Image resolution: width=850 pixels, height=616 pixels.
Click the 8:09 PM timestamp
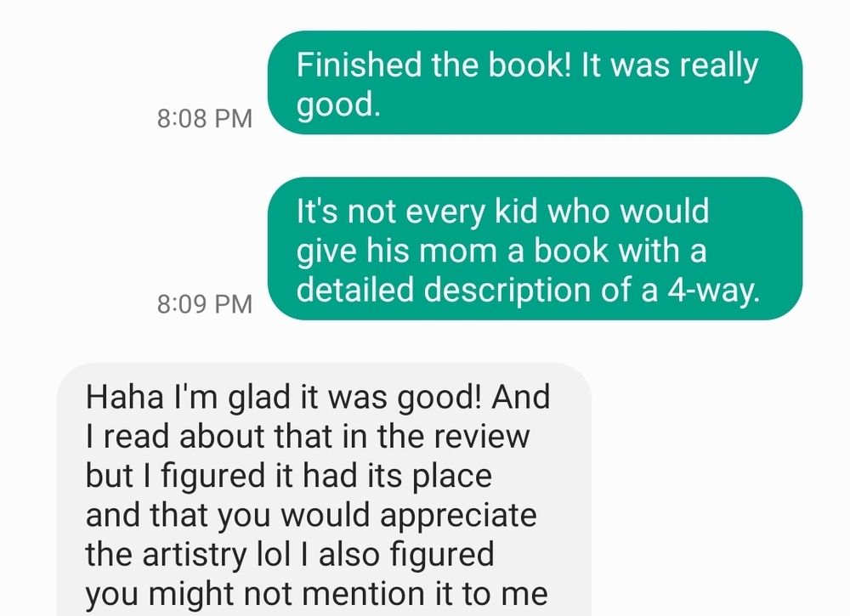205,303
